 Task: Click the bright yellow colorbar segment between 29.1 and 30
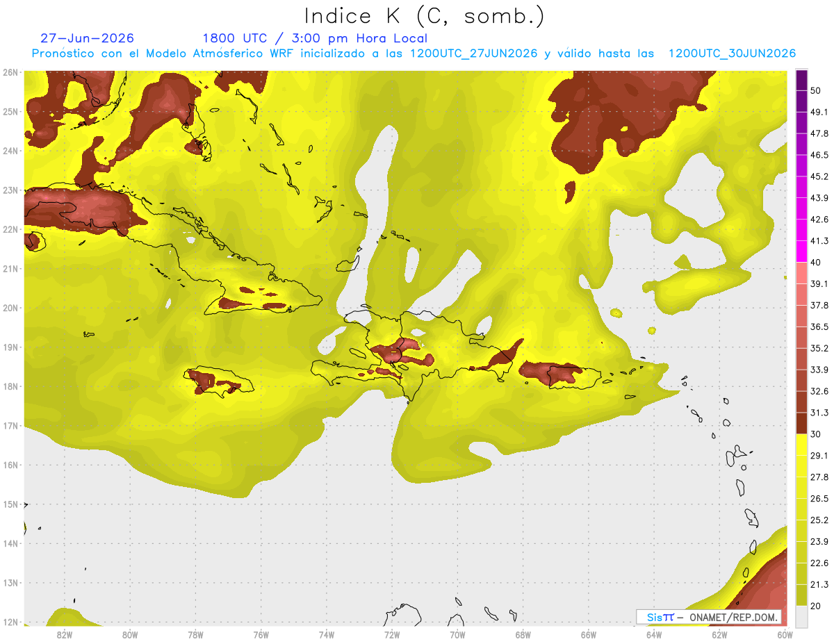pyautogui.click(x=801, y=445)
